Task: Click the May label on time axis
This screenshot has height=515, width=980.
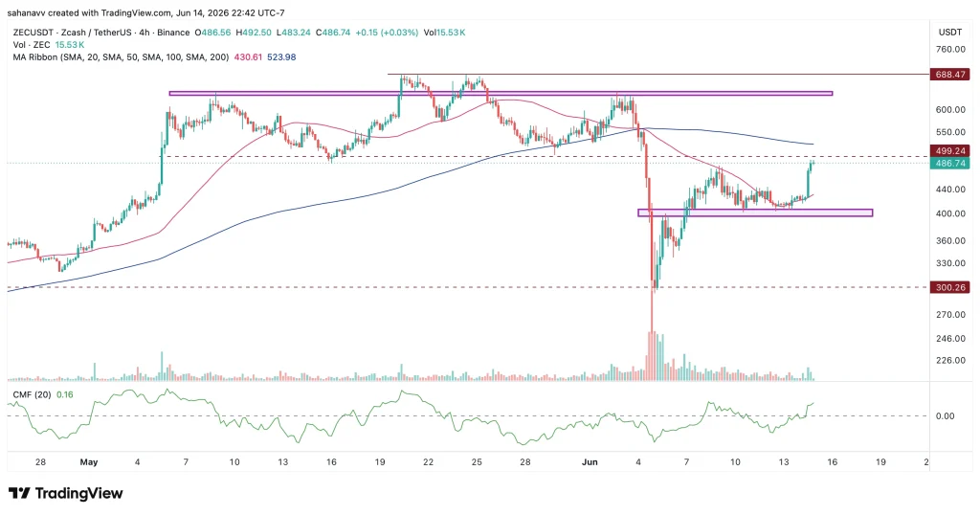Action: point(89,462)
